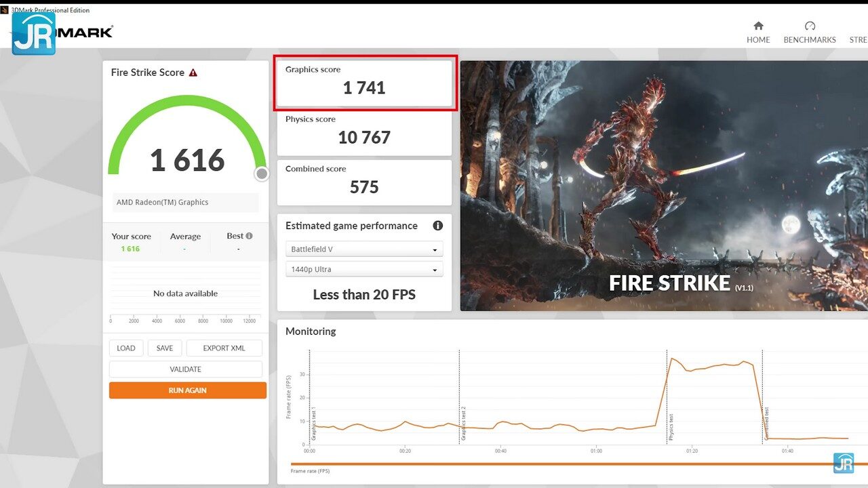Image resolution: width=868 pixels, height=488 pixels.
Task: Click the SAVE button
Action: coord(164,348)
